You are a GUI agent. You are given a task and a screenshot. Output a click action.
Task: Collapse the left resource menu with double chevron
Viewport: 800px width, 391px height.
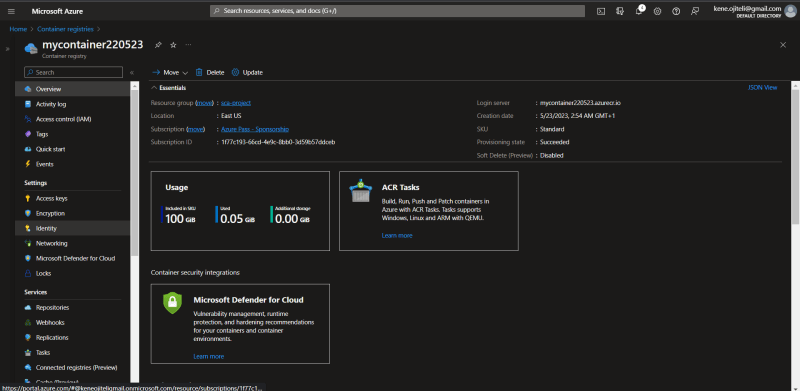(132, 72)
